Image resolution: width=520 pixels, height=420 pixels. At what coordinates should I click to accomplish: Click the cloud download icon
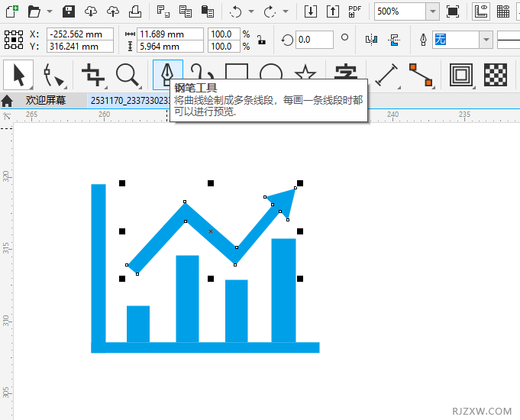(x=91, y=11)
